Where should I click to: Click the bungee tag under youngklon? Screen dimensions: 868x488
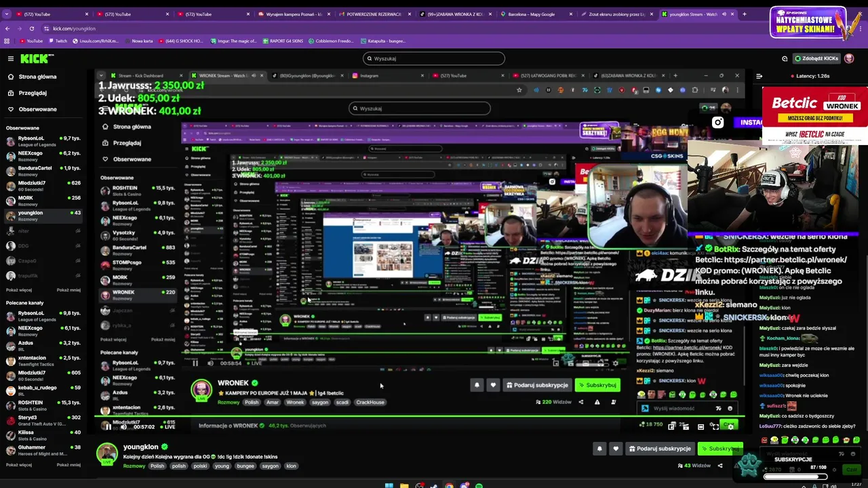(245, 466)
